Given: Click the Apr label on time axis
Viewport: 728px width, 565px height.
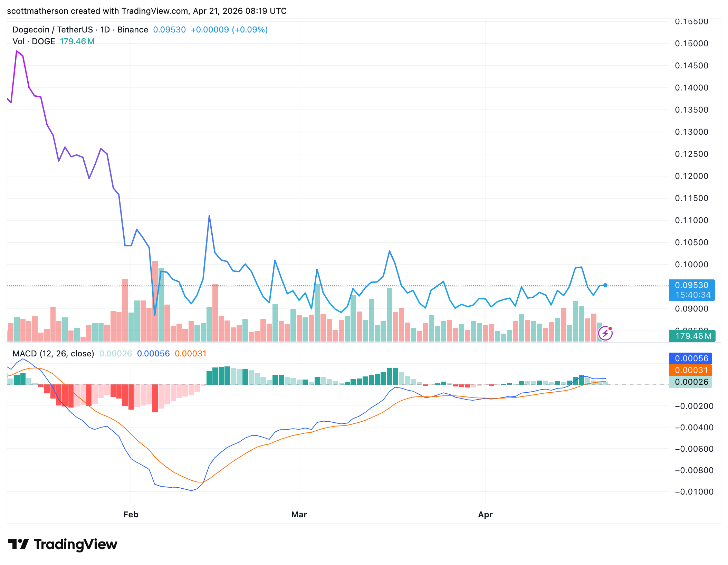Looking at the screenshot, I should click(x=485, y=515).
